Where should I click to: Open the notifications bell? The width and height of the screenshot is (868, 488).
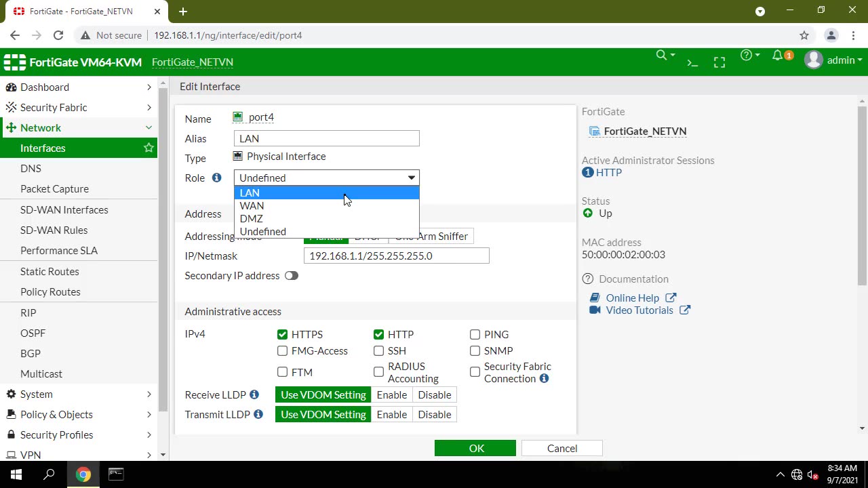(778, 56)
